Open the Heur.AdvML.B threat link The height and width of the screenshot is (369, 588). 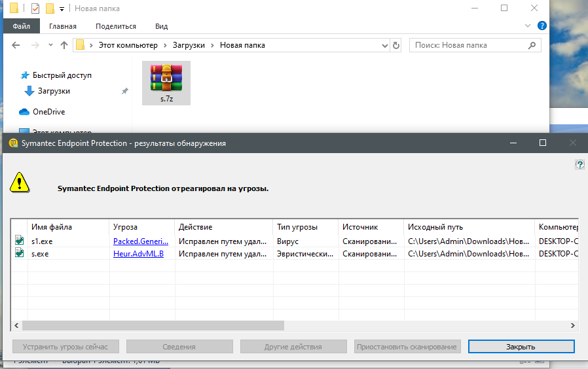(x=138, y=254)
